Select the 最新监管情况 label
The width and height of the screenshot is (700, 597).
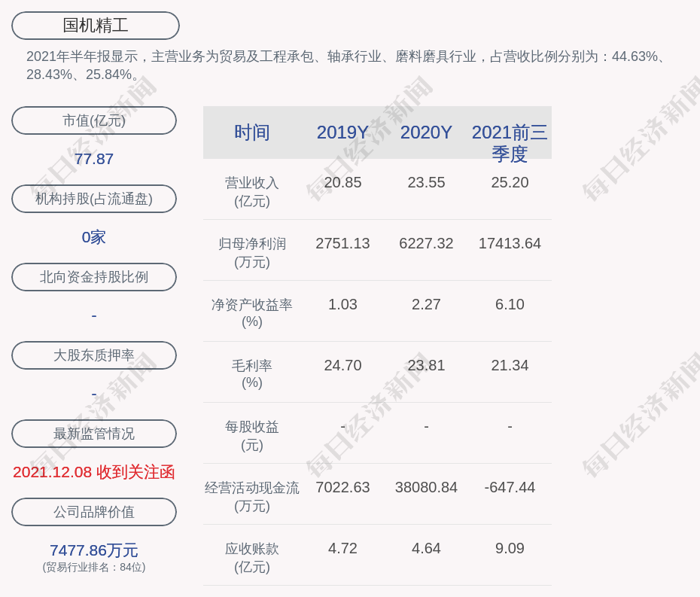pyautogui.click(x=94, y=434)
